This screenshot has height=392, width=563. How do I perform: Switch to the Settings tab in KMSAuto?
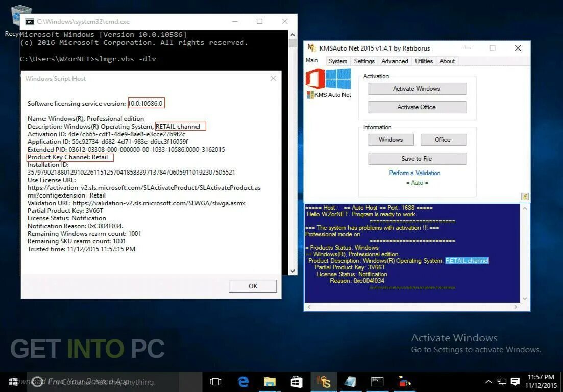point(364,61)
